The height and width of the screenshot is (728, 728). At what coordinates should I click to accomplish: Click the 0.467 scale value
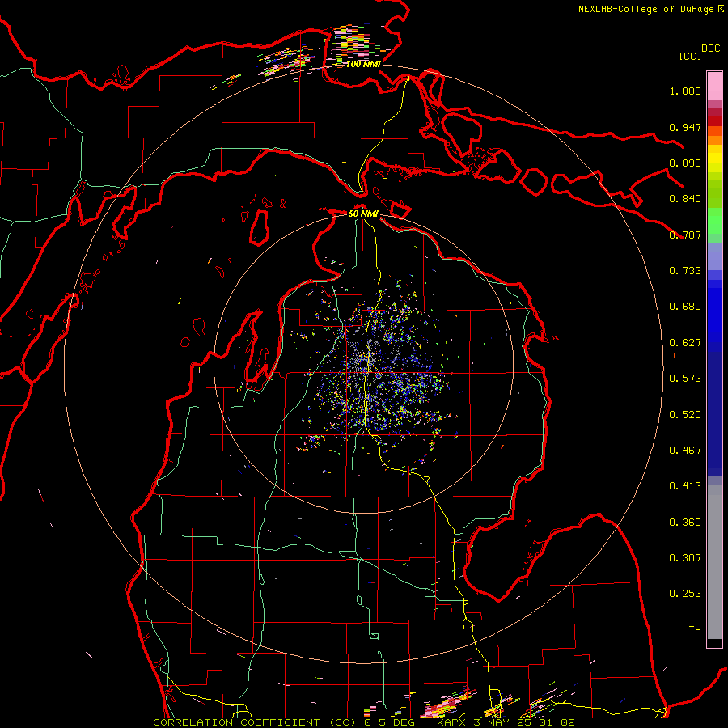coord(685,451)
